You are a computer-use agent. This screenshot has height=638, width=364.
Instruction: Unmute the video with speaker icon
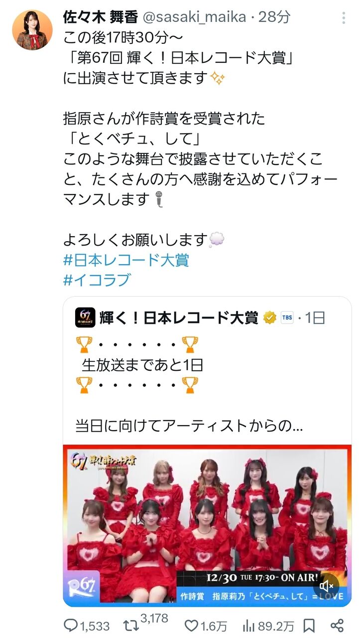[326, 586]
